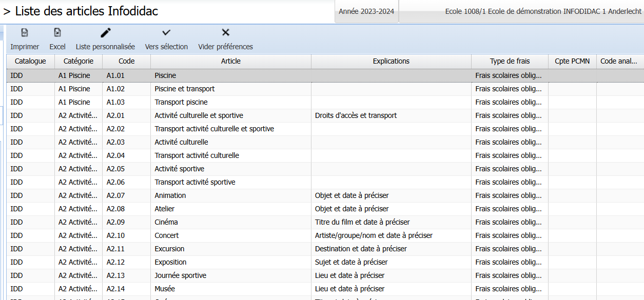The height and width of the screenshot is (300, 644).
Task: Click the Type de frais column header
Action: tap(510, 61)
